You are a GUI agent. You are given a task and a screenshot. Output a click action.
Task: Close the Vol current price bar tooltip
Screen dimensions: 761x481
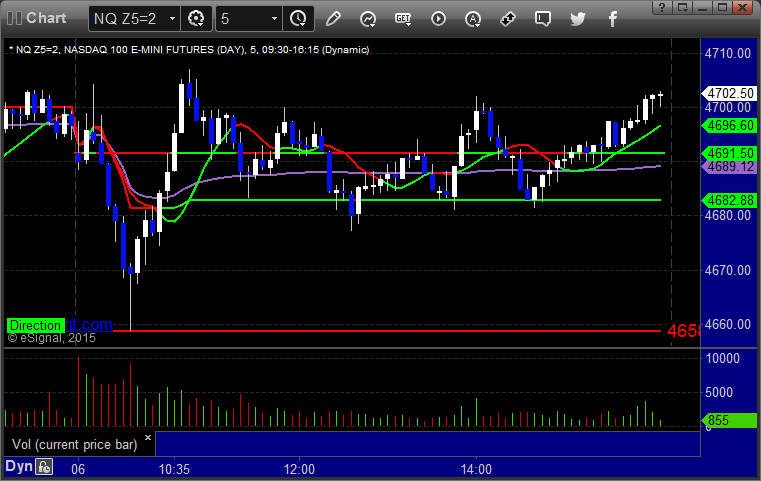pos(148,437)
